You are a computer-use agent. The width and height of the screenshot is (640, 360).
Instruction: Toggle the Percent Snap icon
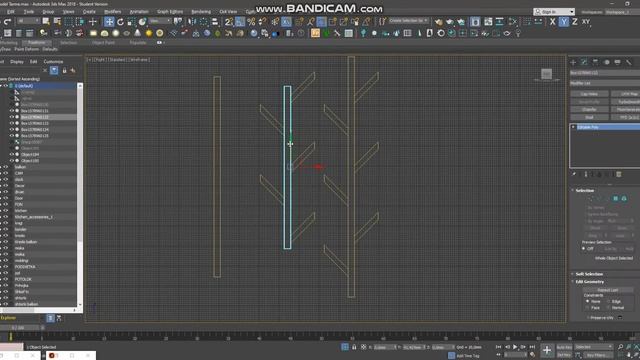tap(251, 22)
